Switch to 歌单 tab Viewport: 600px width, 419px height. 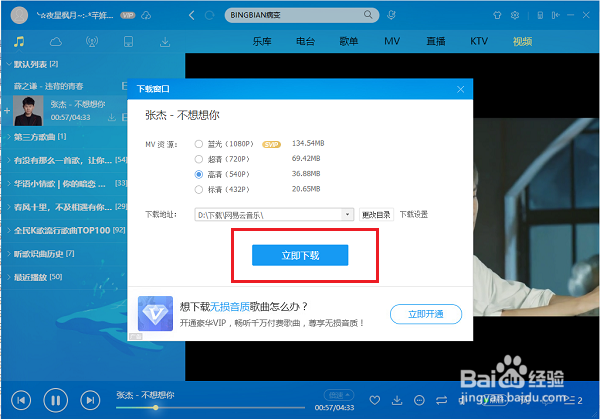point(349,41)
